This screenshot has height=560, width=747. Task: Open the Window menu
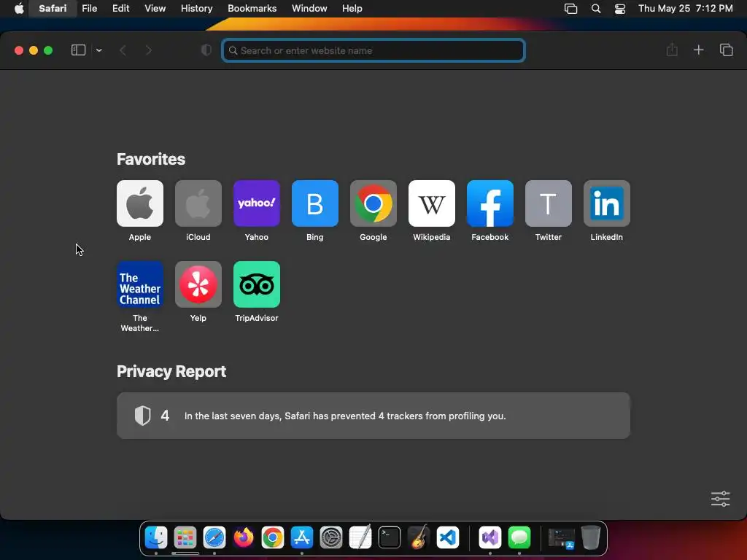point(309,9)
